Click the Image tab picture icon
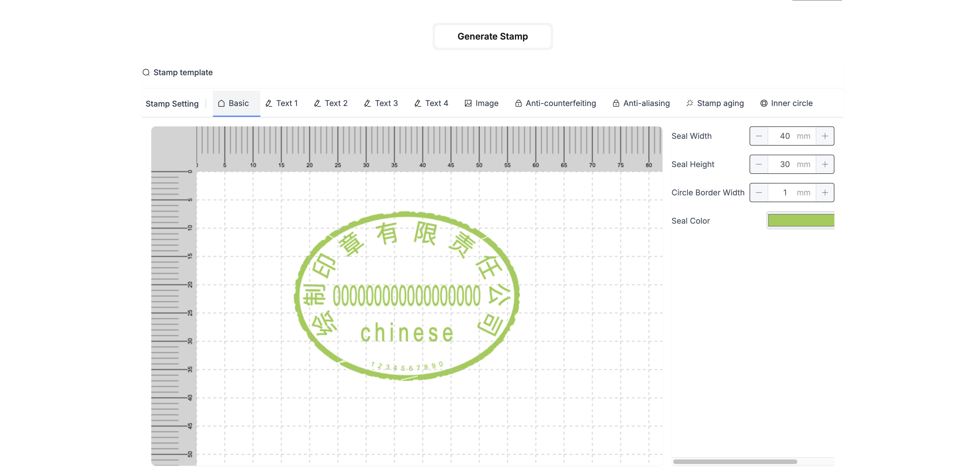This screenshot has width=980, height=475. (468, 103)
